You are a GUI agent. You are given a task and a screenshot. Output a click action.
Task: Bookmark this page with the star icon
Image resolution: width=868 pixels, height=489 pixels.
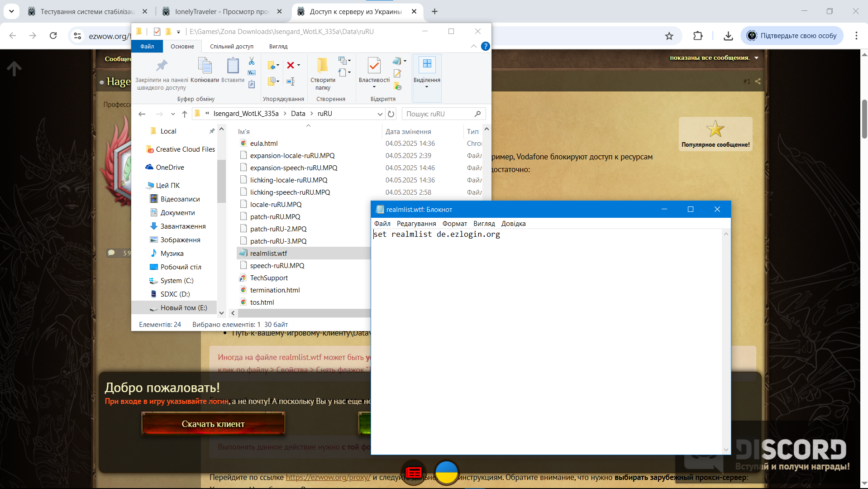tap(669, 36)
